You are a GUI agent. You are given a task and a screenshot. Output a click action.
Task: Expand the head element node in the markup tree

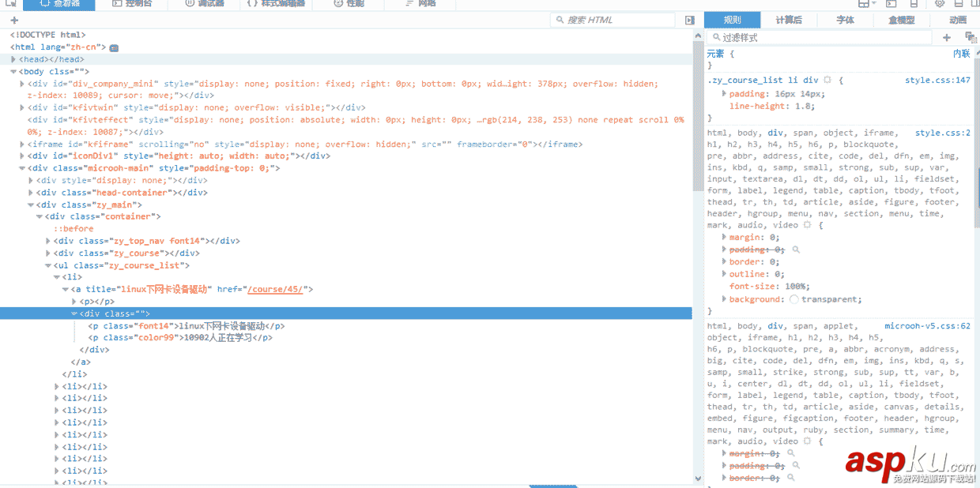point(14,58)
